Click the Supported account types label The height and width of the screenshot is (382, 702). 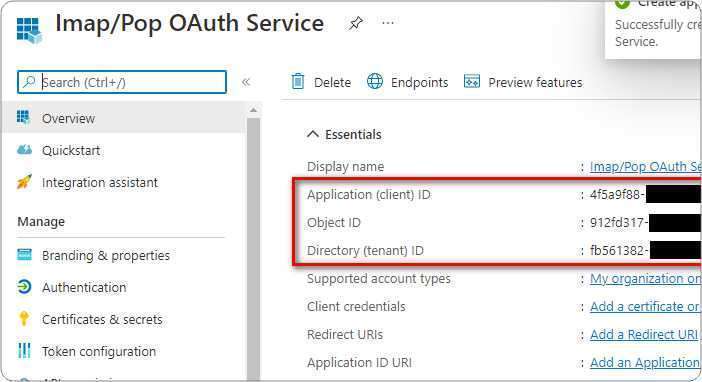[x=379, y=279]
